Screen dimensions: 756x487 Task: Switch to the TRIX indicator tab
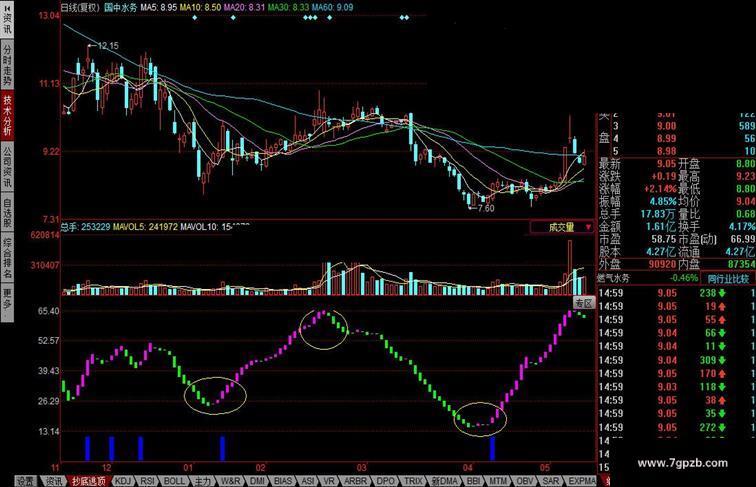pyautogui.click(x=413, y=481)
